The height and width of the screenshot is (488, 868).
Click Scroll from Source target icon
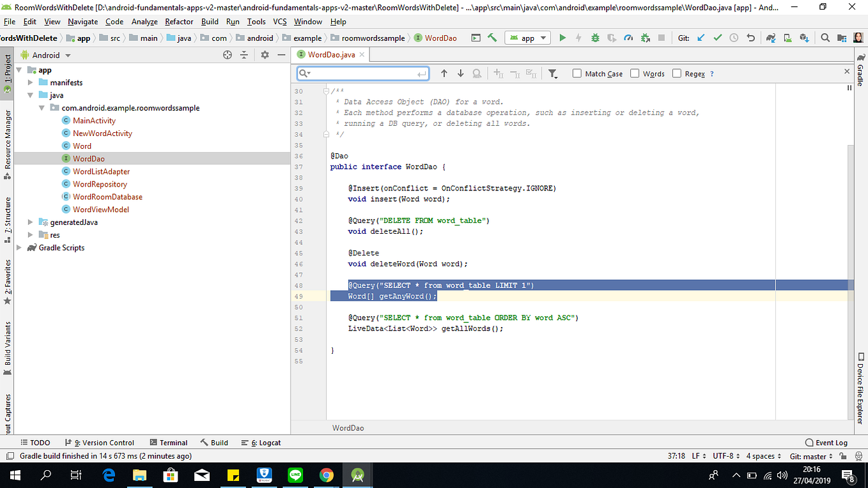[227, 55]
